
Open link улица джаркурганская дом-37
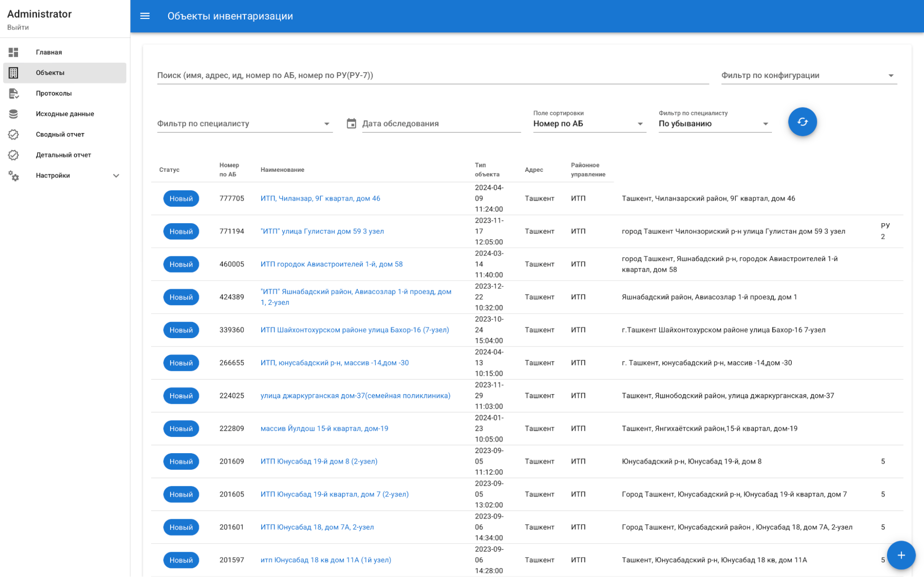tap(355, 395)
